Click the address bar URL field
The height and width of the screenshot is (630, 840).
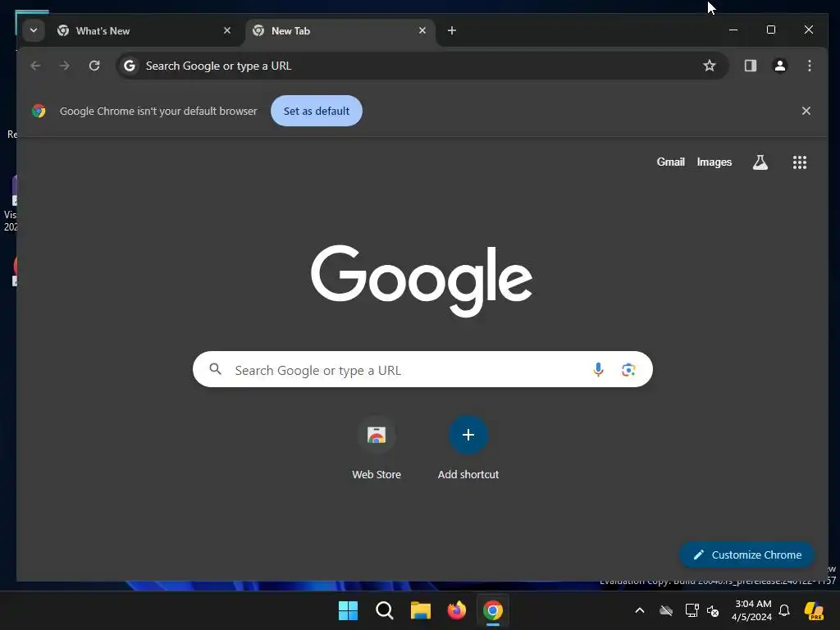point(422,66)
